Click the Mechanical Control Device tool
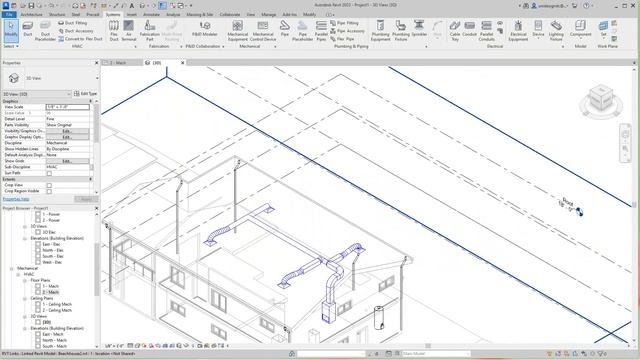Viewport: 640px width, 360px height. [263, 31]
